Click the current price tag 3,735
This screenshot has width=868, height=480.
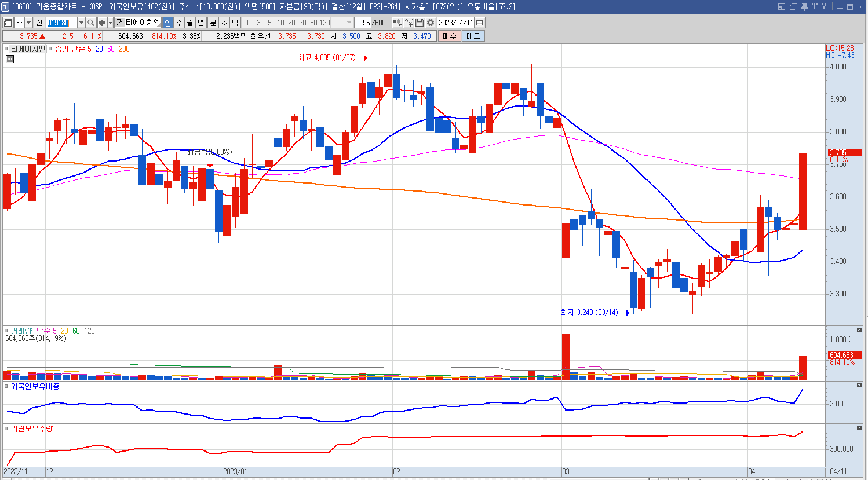845,153
